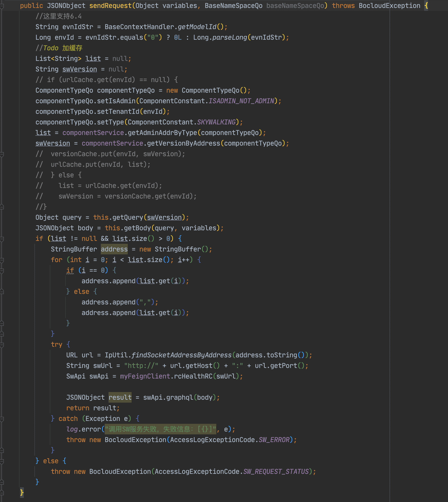This screenshot has height=502, width=448.
Task: Click the findSocketAddressByAddress method reference
Action: coord(181,355)
